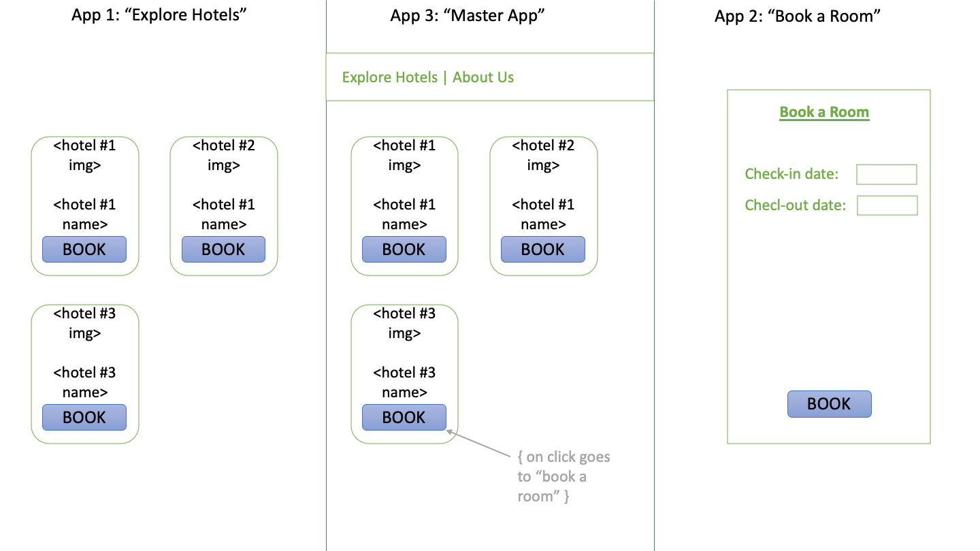
Task: Click the underlined Book a Room heading
Action: 824,112
